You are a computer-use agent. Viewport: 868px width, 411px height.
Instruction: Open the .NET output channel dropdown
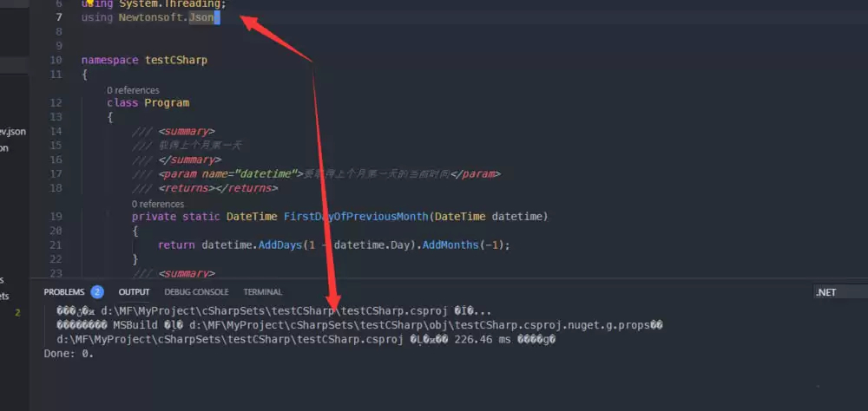(838, 292)
